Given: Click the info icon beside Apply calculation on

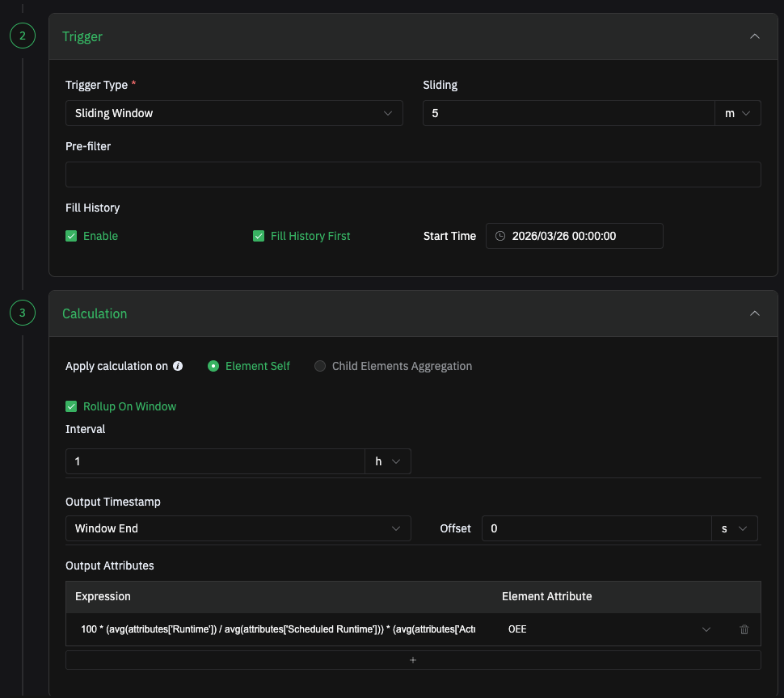Looking at the screenshot, I should coord(178,366).
